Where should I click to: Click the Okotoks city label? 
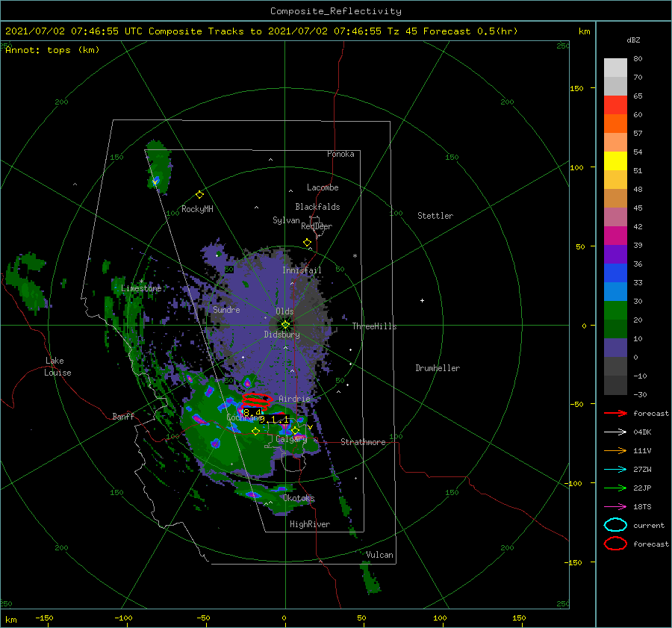[299, 498]
